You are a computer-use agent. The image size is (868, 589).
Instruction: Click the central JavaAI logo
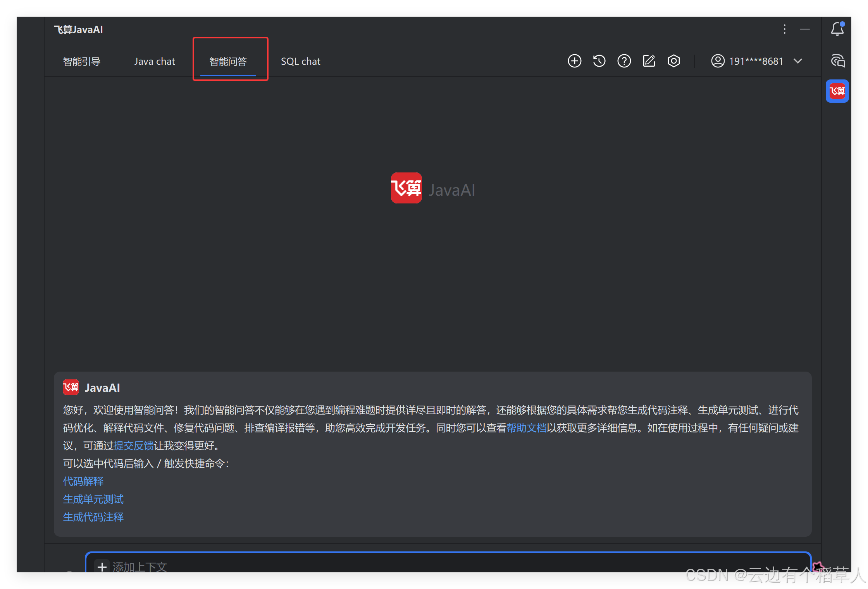tap(406, 188)
